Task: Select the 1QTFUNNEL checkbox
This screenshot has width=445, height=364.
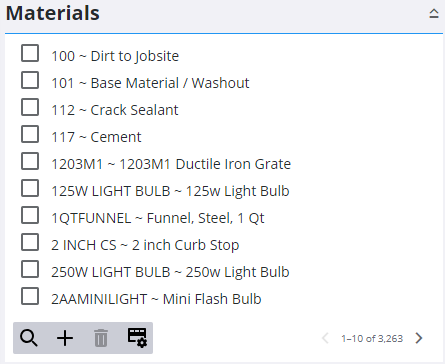Action: 30,215
